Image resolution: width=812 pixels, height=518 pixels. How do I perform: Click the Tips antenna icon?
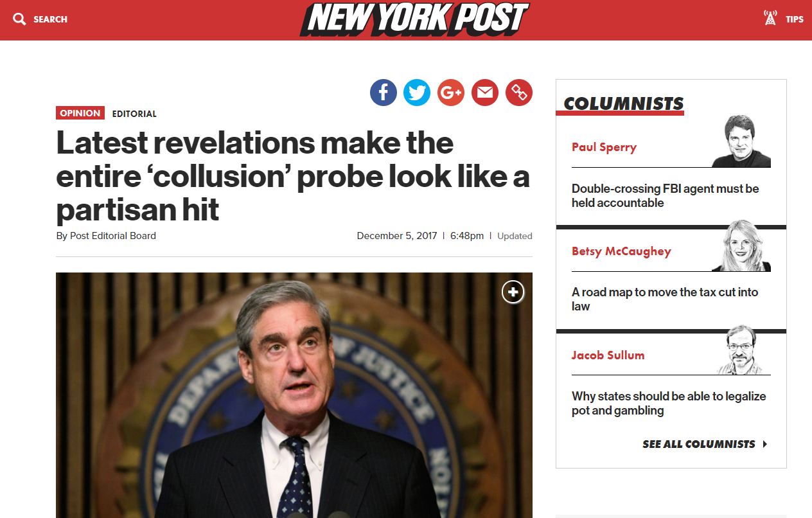pos(770,19)
